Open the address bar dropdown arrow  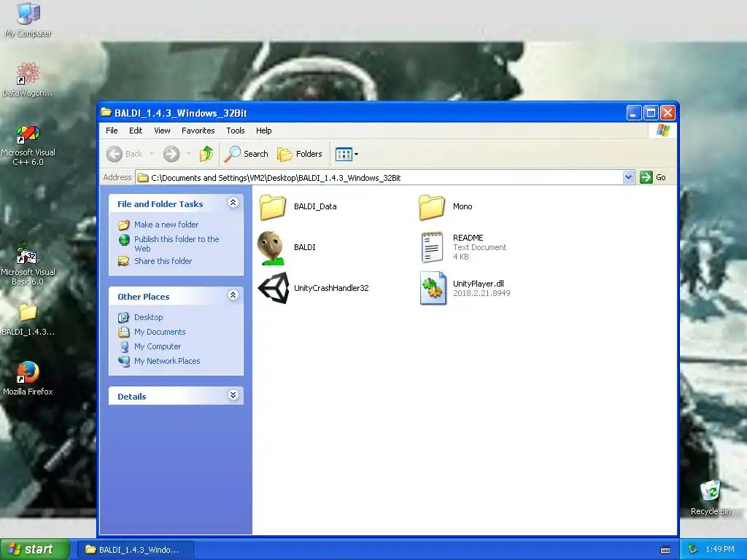pos(628,178)
